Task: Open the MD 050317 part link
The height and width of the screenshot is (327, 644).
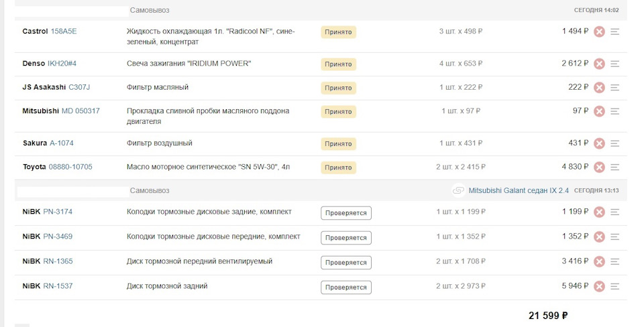Action: pyautogui.click(x=80, y=111)
